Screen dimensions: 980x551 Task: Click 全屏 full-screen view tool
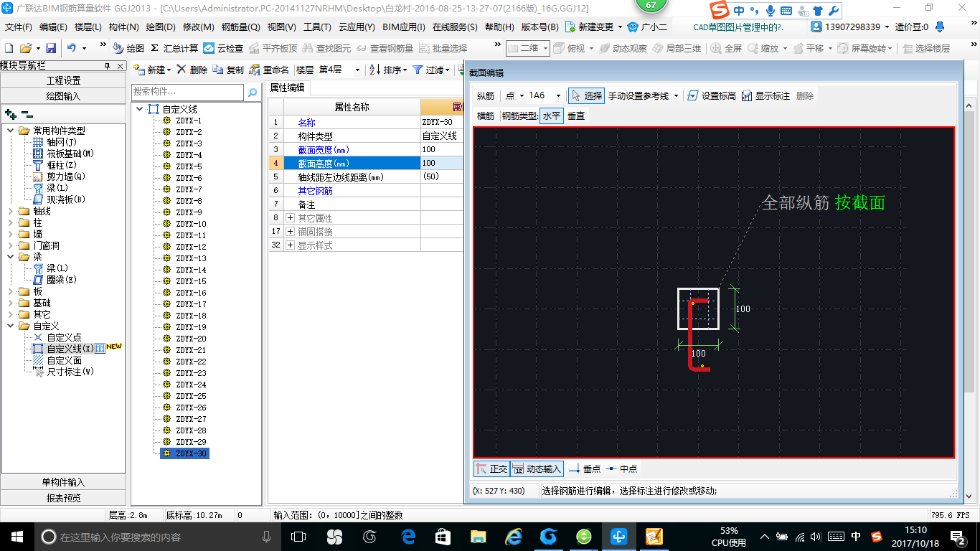coord(727,48)
